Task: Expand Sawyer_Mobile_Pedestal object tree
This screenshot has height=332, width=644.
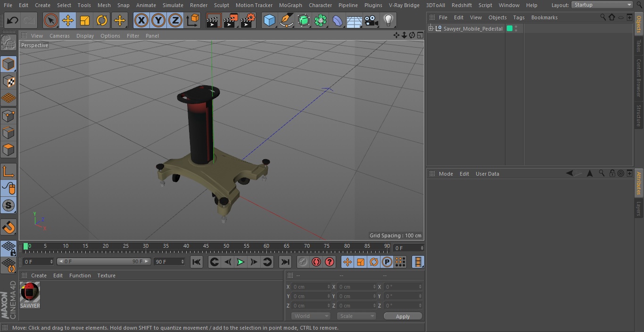Action: pyautogui.click(x=430, y=29)
